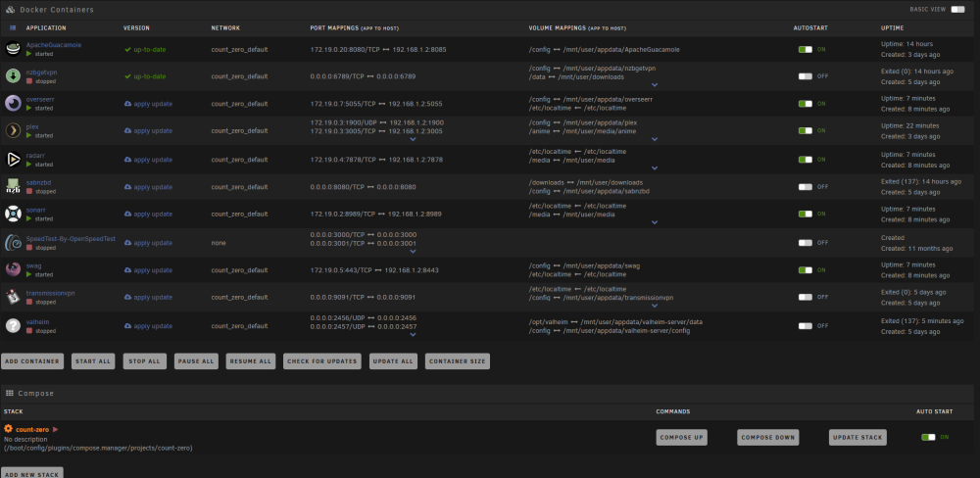
Task: Click the update cloud icon for valheim
Action: (x=127, y=326)
